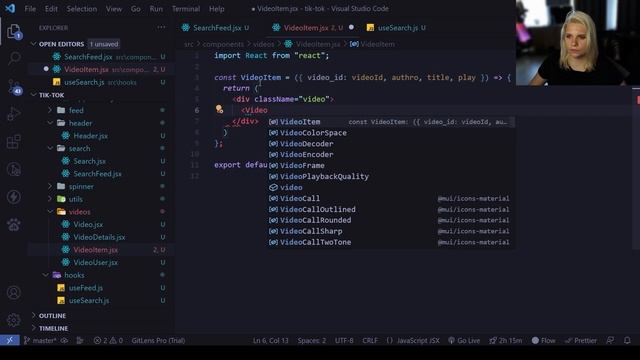Expand the feed folder
This screenshot has height=360, width=640.
pos(76,110)
